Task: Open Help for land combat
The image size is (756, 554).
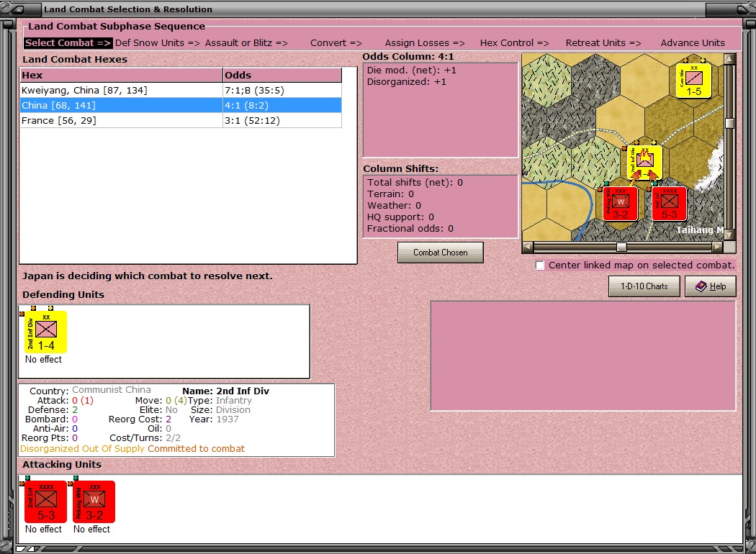Action: (711, 286)
